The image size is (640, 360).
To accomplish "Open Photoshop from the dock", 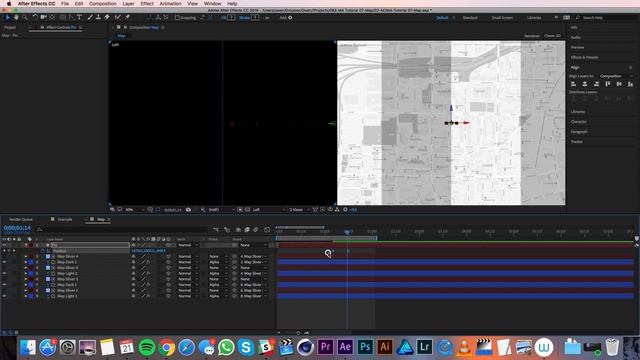I will [365, 347].
